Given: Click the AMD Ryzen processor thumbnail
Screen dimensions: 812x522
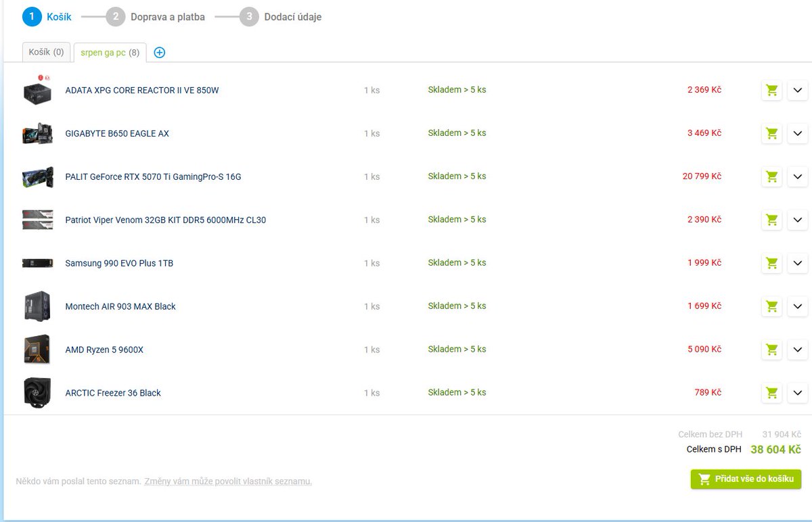Looking at the screenshot, I should (x=37, y=350).
